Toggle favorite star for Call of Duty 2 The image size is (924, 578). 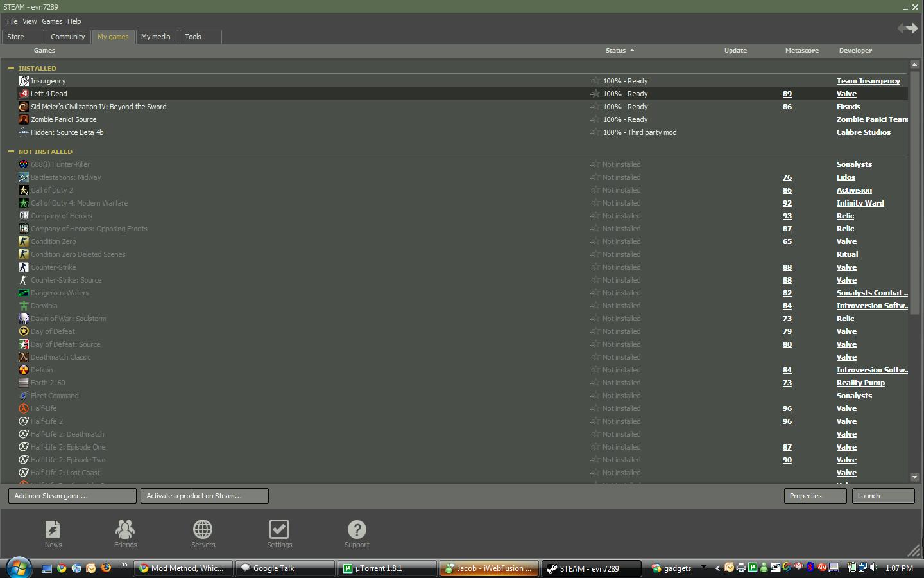tap(595, 190)
